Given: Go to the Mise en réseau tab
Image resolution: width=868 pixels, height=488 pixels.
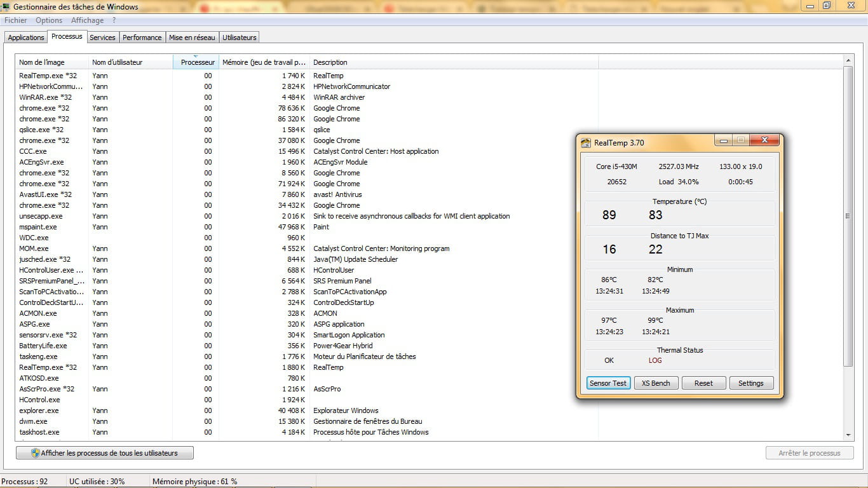Looking at the screenshot, I should 193,37.
